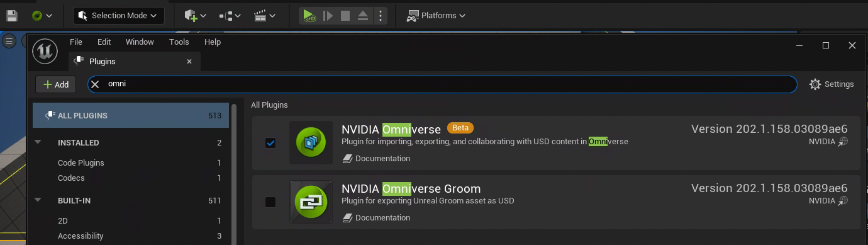Open NVIDIA vendor link for Groom plugin
The image size is (868, 245).
[x=828, y=201]
